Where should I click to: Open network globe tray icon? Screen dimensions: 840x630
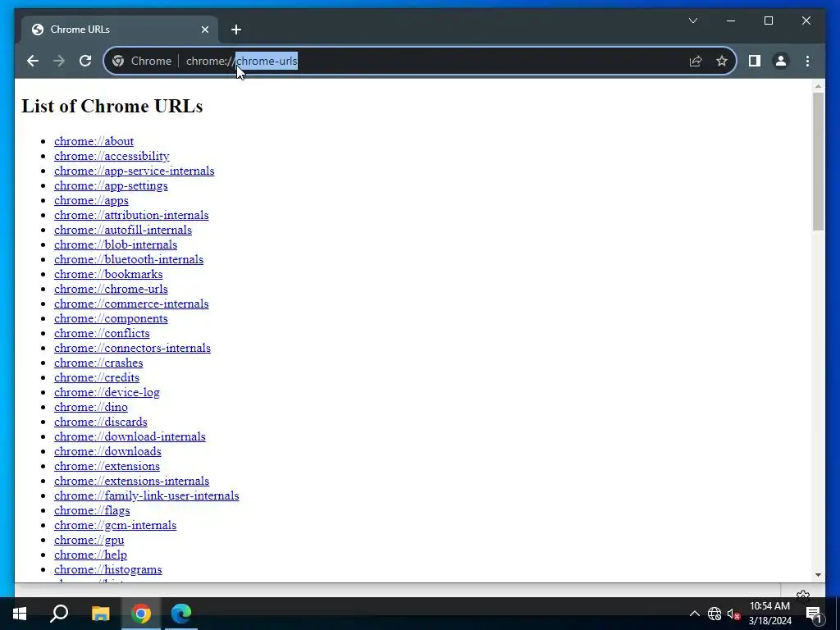point(714,614)
